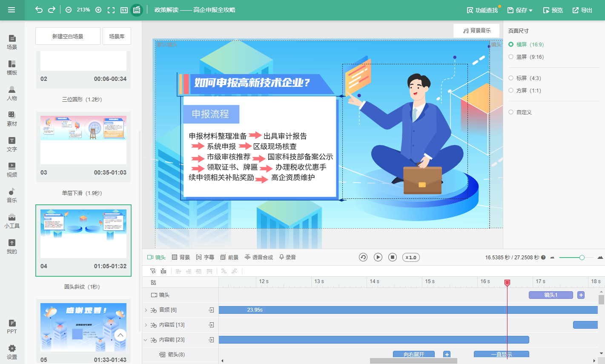Open PPT import in the sidebar
This screenshot has width=605, height=364.
12,326
